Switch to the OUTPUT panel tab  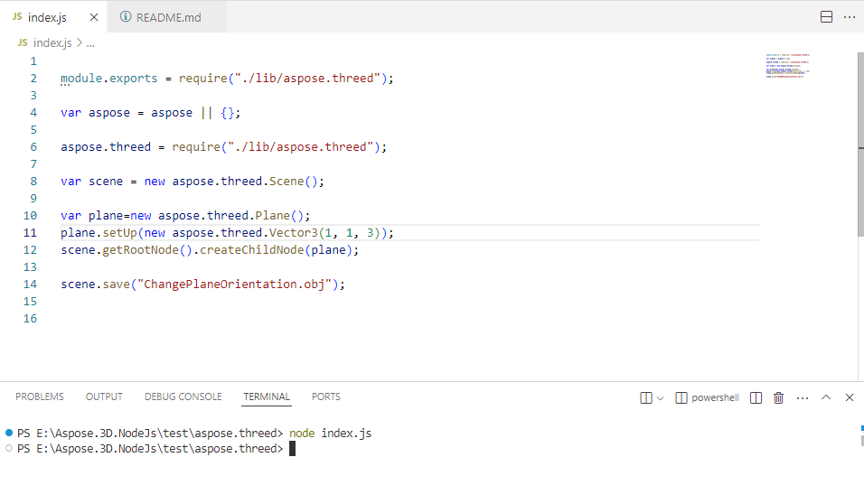[104, 397]
